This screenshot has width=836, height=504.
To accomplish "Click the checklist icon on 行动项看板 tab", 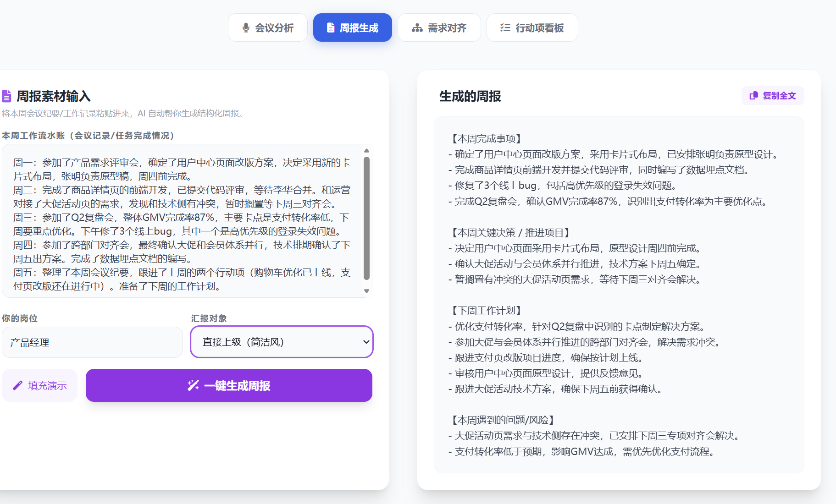I will coord(505,28).
